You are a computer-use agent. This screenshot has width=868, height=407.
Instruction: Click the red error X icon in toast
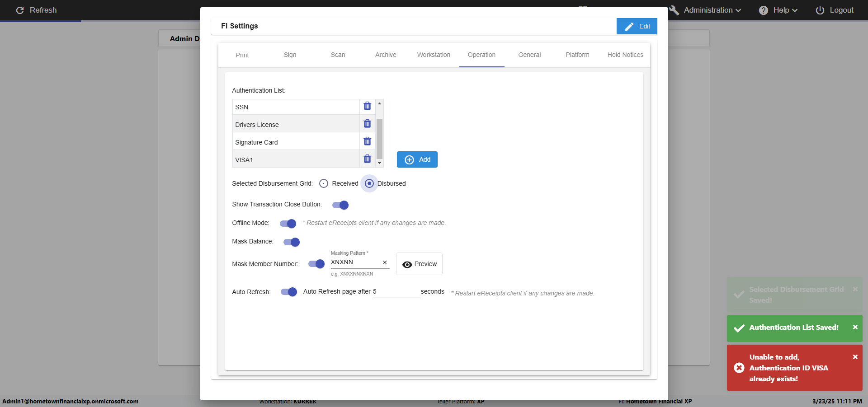coord(739,368)
